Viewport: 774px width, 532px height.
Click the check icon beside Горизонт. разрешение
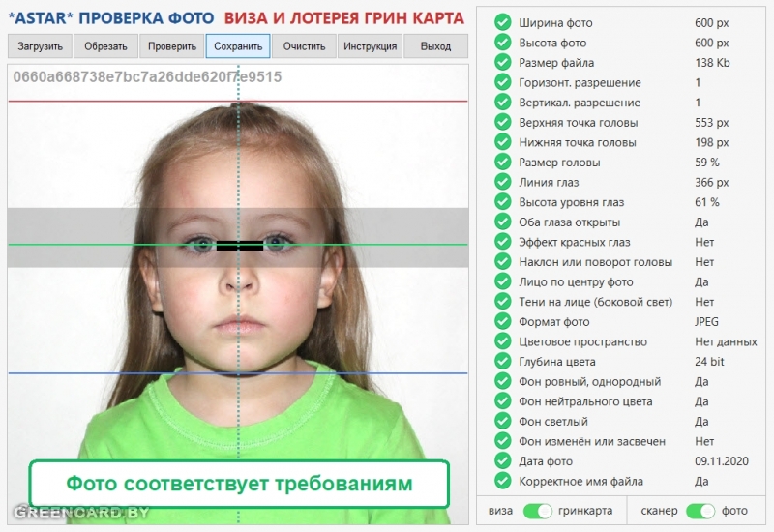pyautogui.click(x=502, y=82)
